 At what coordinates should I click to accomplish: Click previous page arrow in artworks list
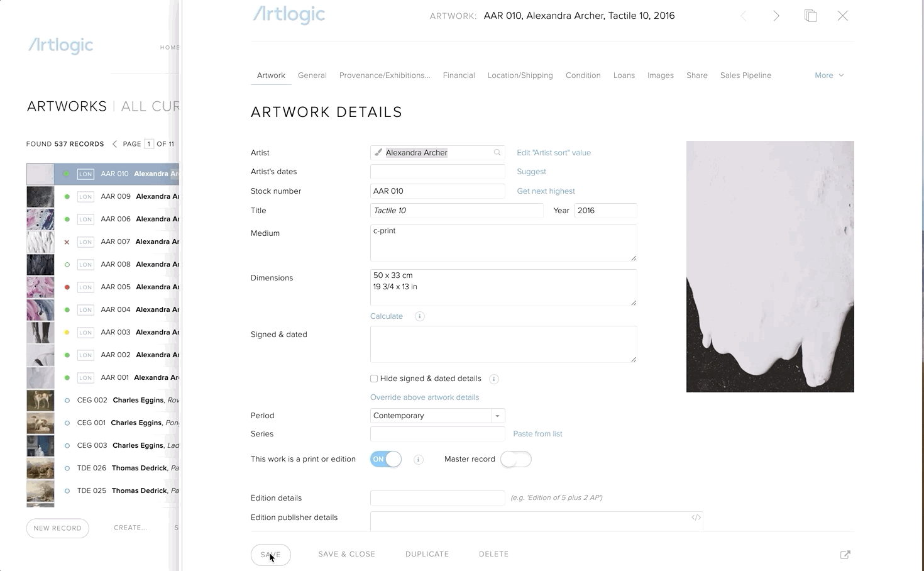tap(114, 144)
